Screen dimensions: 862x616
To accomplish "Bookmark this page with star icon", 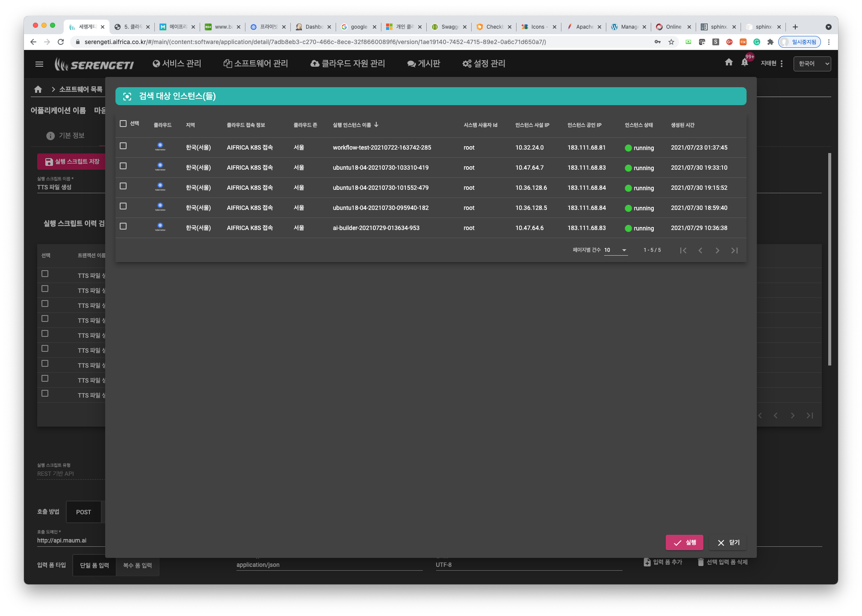I will coord(671,42).
